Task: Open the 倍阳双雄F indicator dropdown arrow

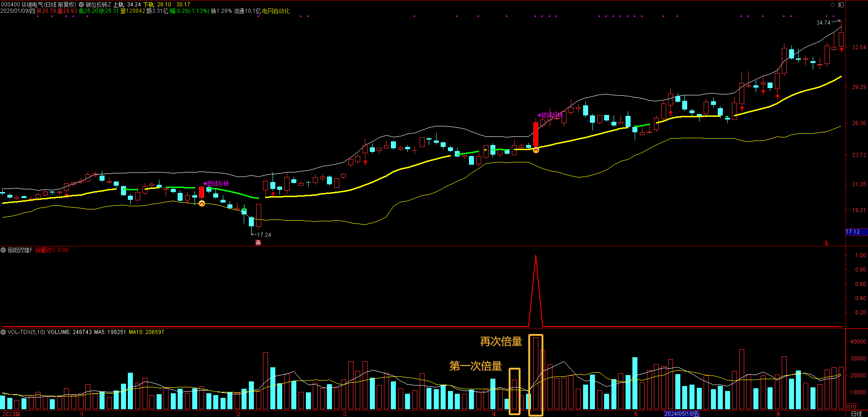Action: point(3,250)
